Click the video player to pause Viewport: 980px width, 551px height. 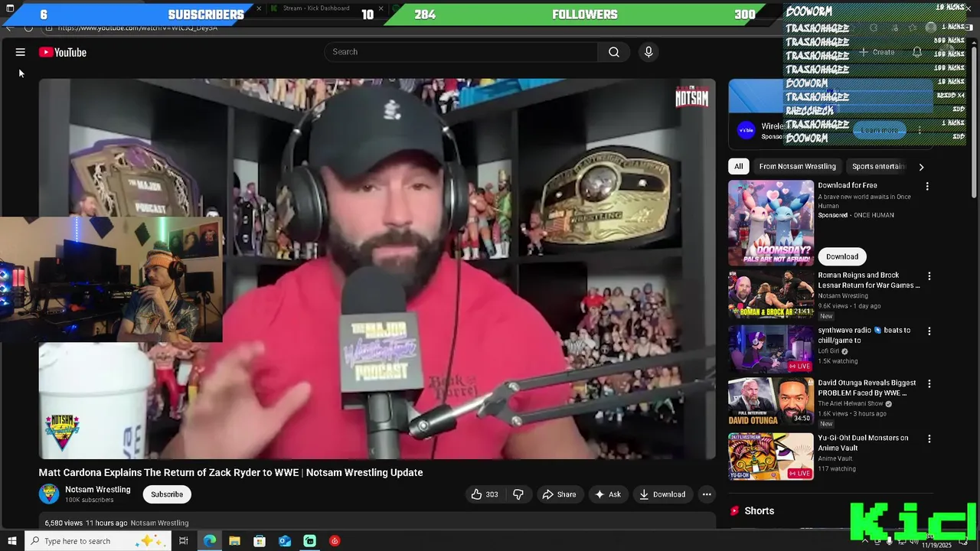coord(377,269)
